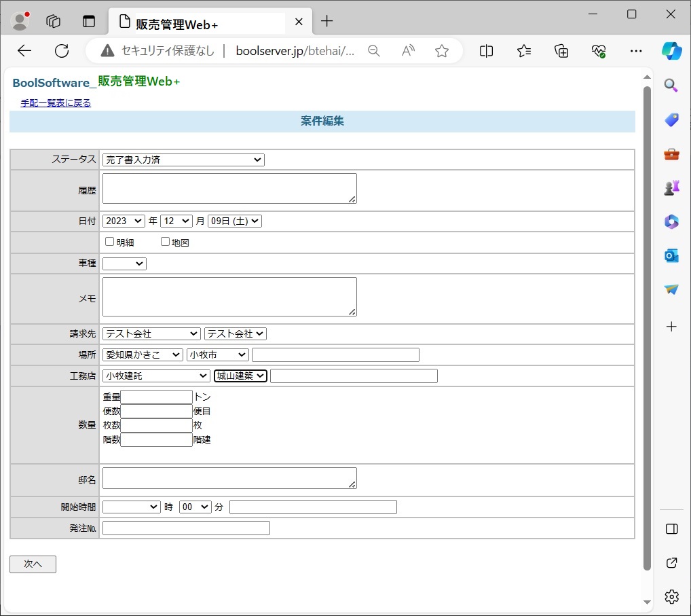The height and width of the screenshot is (616, 691).
Task: Tick the 地図 checkbox
Action: click(x=165, y=242)
